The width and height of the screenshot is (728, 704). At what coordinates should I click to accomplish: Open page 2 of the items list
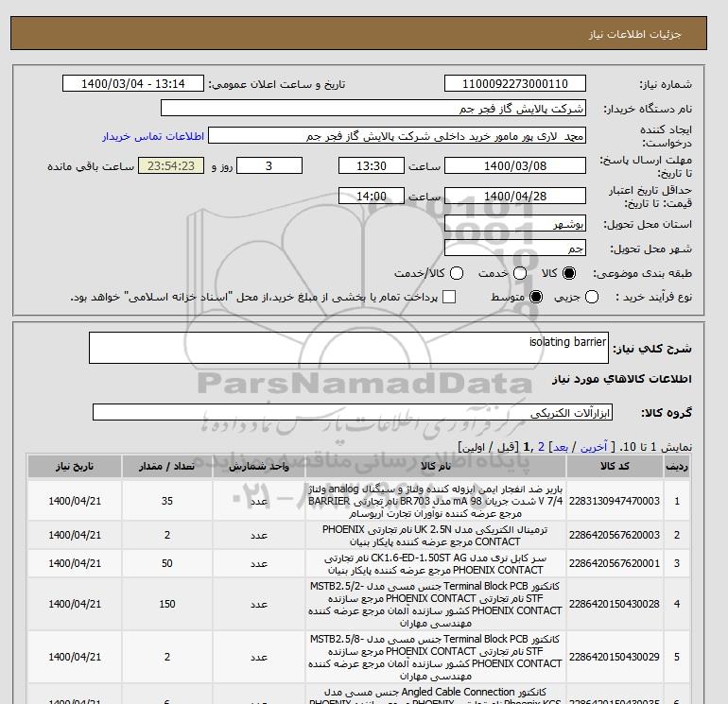[541, 447]
